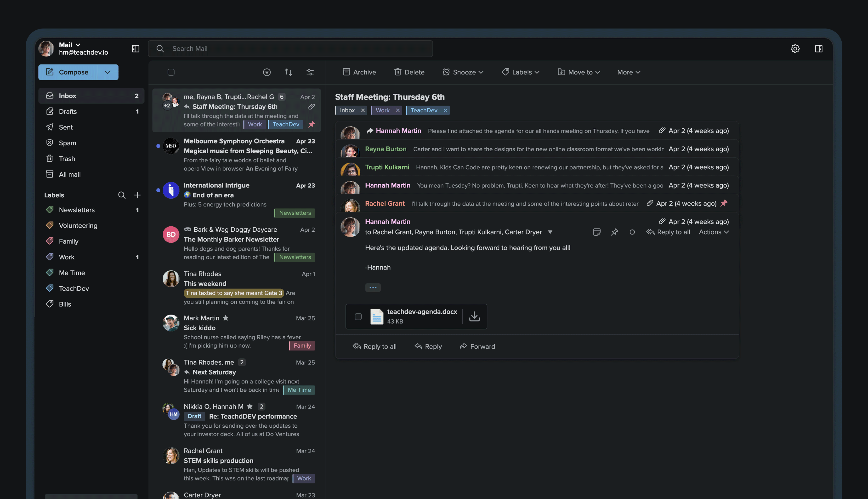The height and width of the screenshot is (499, 868).
Task: Select the Family label
Action: click(91, 241)
